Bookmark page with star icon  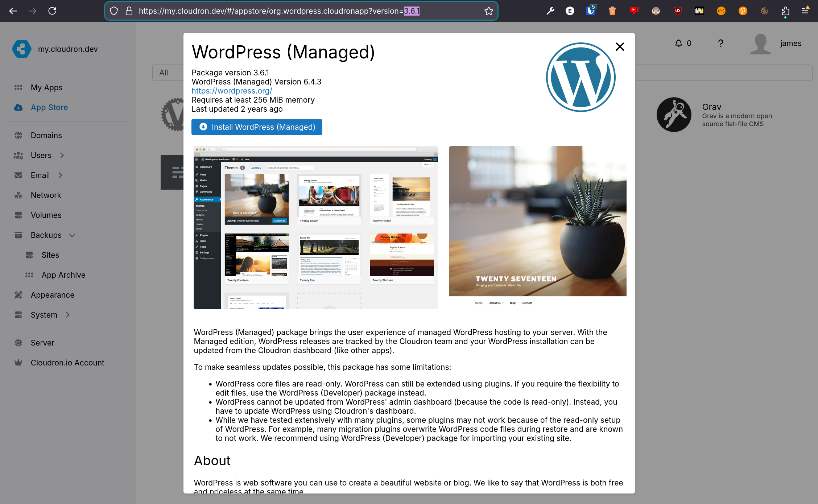pos(488,11)
